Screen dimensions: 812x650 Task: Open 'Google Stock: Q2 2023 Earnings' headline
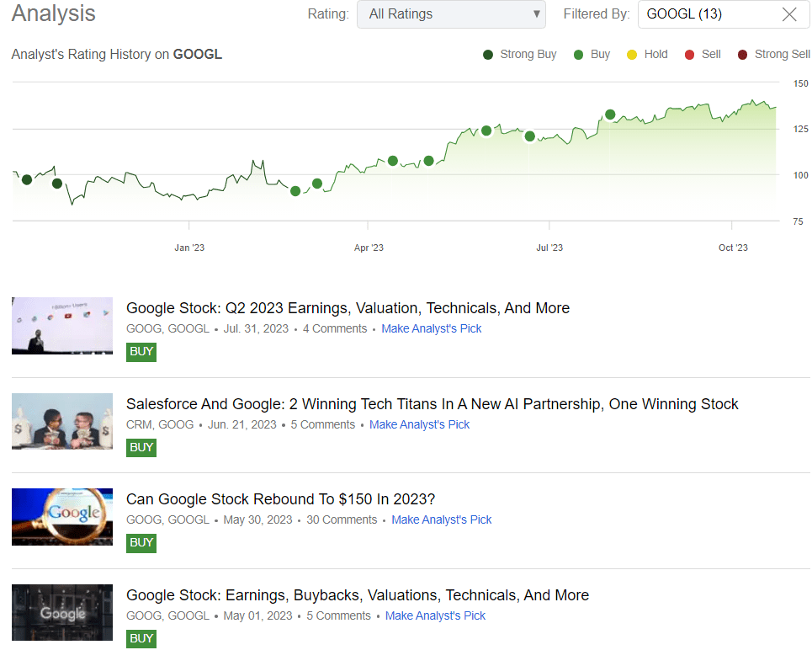coord(348,308)
